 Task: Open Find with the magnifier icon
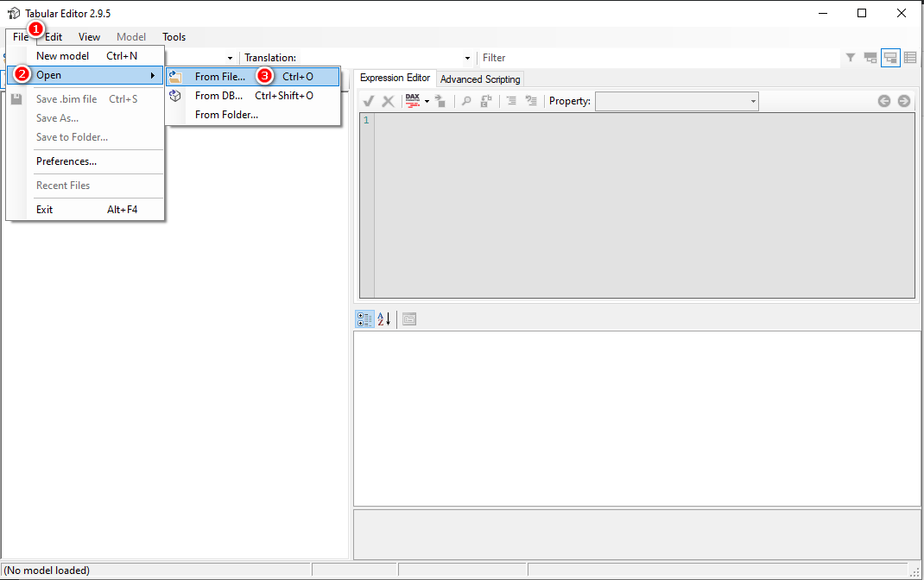[466, 101]
